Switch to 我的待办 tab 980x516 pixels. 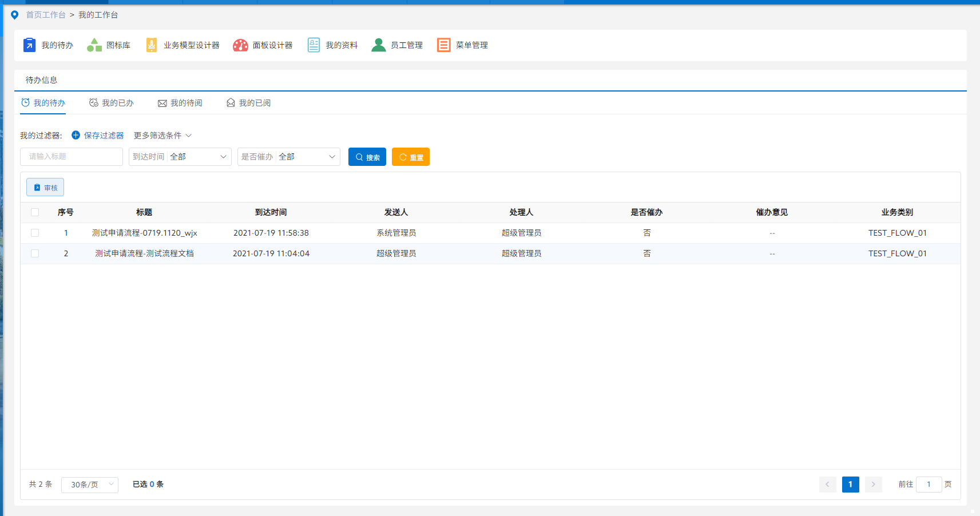point(43,103)
